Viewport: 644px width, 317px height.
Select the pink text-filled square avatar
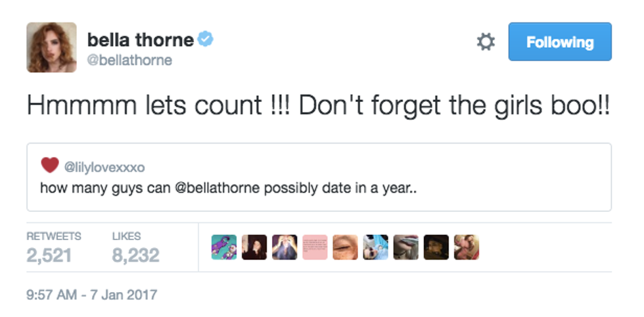coord(315,247)
